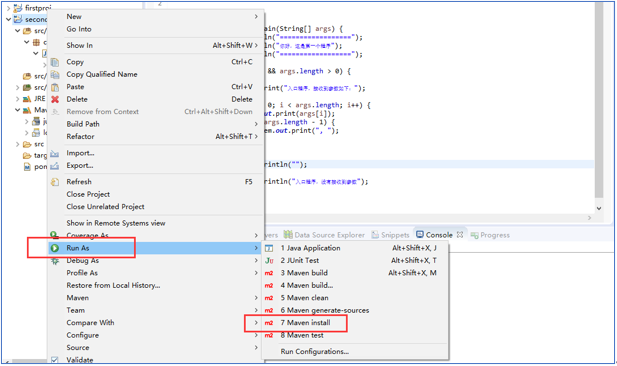Viewport: 617px width, 366px height.
Task: Click the Refresh icon
Action: (55, 182)
